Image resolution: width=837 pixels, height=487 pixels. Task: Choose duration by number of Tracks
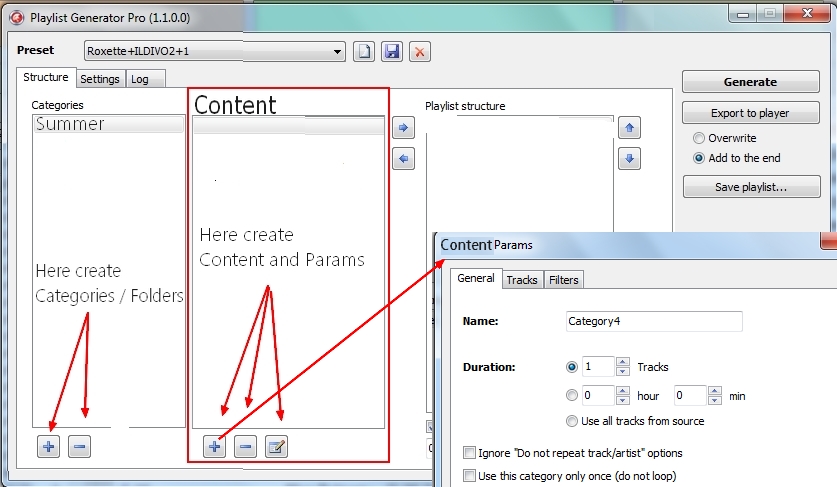572,367
